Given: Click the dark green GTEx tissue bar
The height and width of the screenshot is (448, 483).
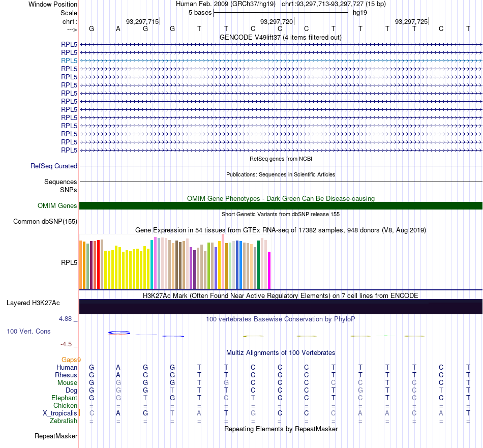Looking at the screenshot, I should pyautogui.click(x=258, y=264).
